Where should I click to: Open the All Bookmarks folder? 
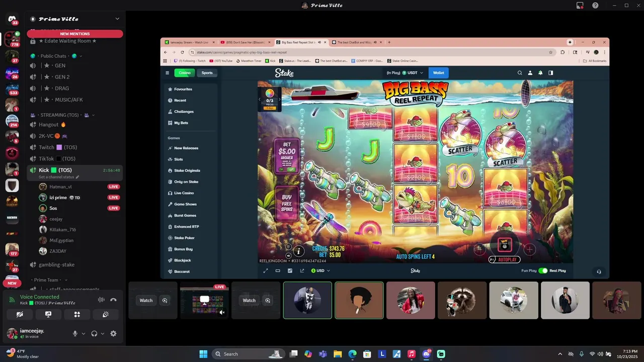click(594, 61)
